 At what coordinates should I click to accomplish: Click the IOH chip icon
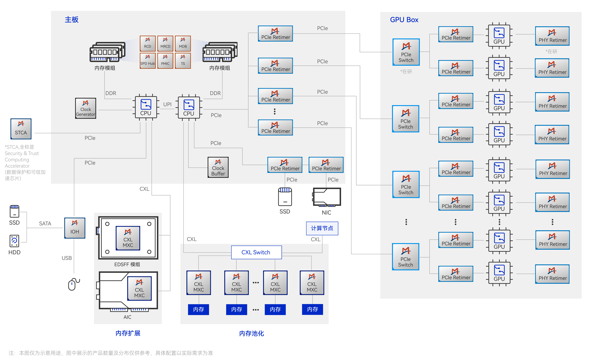[x=75, y=228]
